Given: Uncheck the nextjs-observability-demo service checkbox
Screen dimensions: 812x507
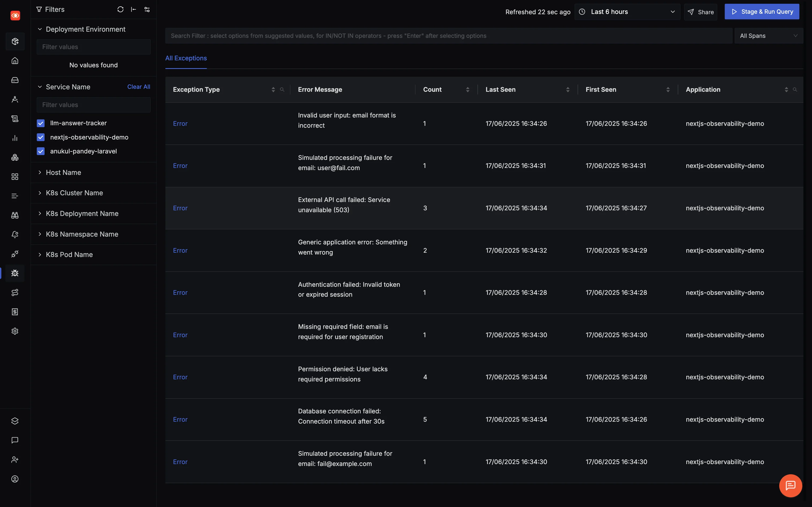Looking at the screenshot, I should tap(41, 137).
